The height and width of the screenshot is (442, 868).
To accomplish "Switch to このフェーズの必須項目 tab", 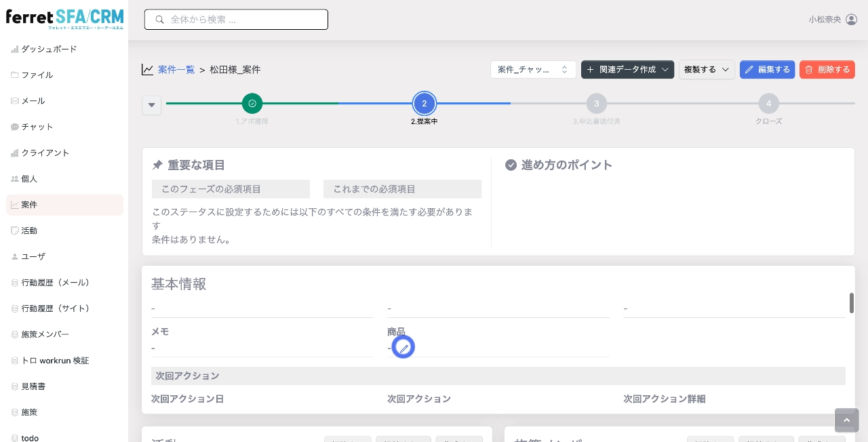I will (x=231, y=189).
